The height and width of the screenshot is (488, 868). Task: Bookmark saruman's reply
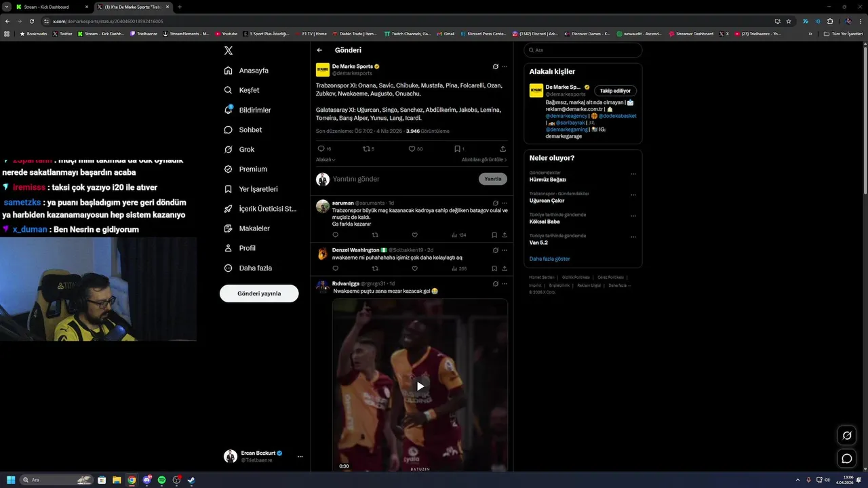tap(494, 235)
